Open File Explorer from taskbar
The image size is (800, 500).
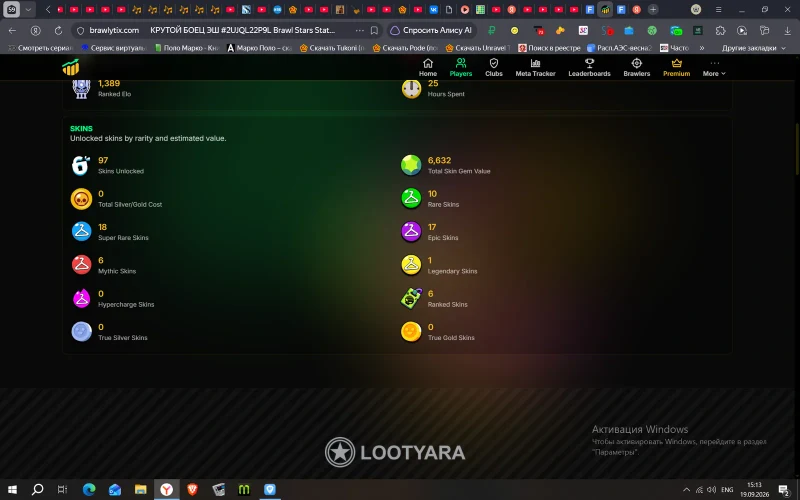(x=141, y=489)
